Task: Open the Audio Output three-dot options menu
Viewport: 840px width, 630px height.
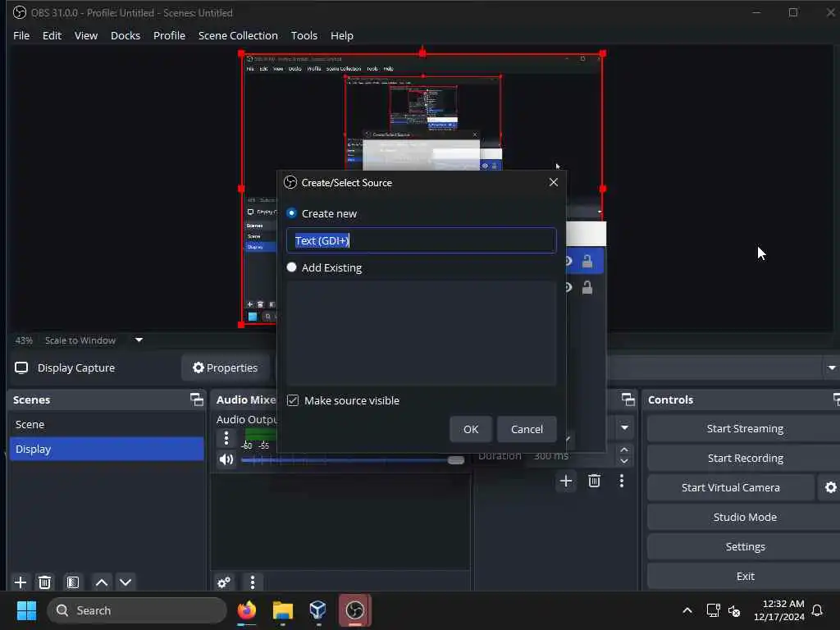Action: pos(226,438)
